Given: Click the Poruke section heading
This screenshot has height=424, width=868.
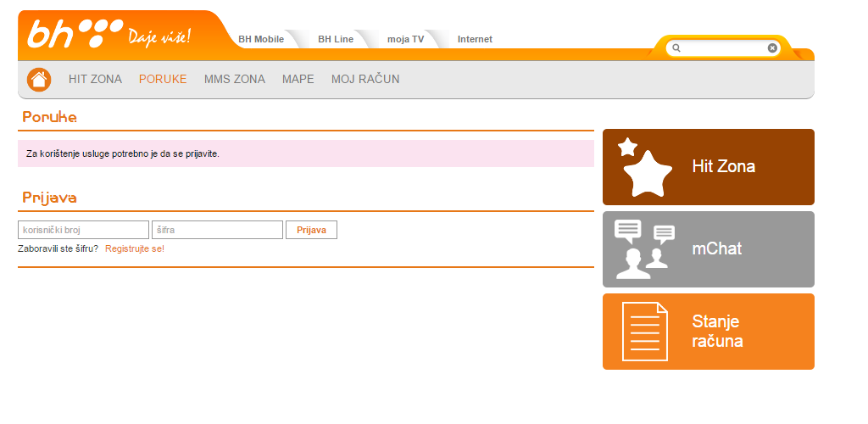Looking at the screenshot, I should pos(50,117).
